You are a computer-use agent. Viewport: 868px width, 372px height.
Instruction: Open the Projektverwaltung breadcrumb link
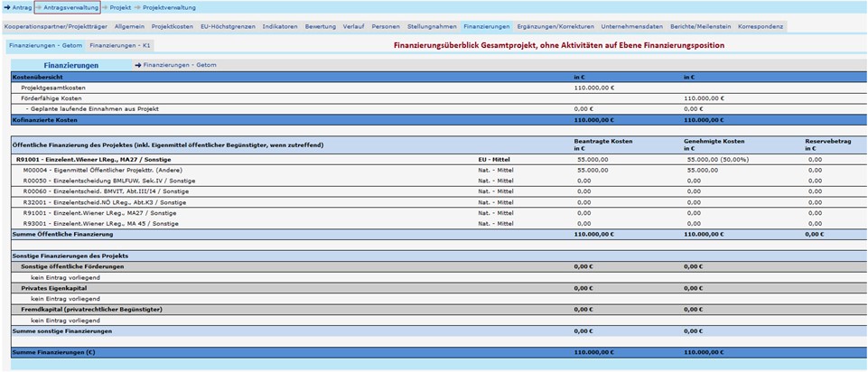pyautogui.click(x=171, y=7)
